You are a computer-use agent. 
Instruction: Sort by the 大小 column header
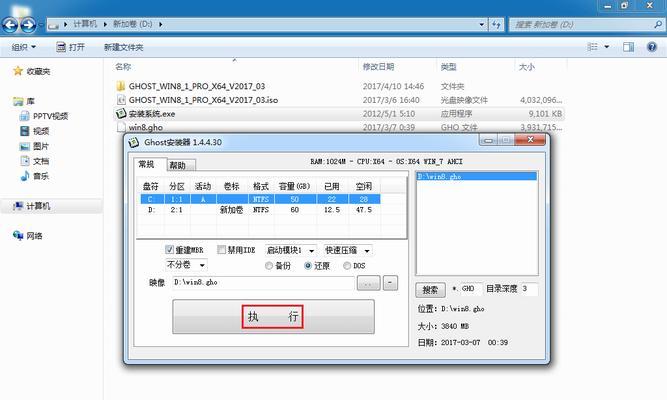click(527, 67)
